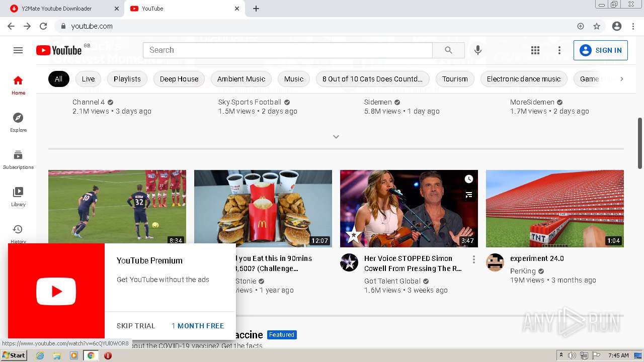The height and width of the screenshot is (362, 644).
Task: Open Explore in sidebar
Action: (x=18, y=122)
